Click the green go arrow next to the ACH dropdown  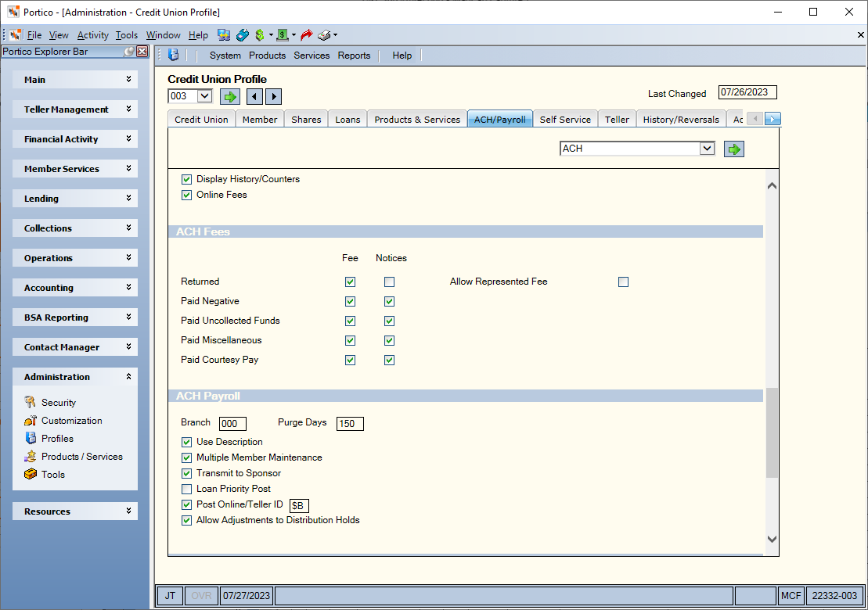[x=734, y=149]
